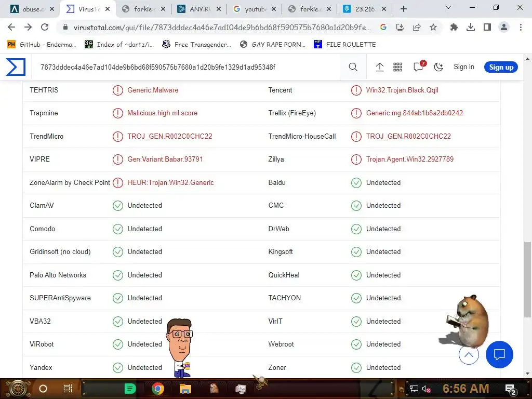Open the GitHub - Enderma... bookmark
Image resolution: width=532 pixels, height=399 pixels.
(x=42, y=45)
